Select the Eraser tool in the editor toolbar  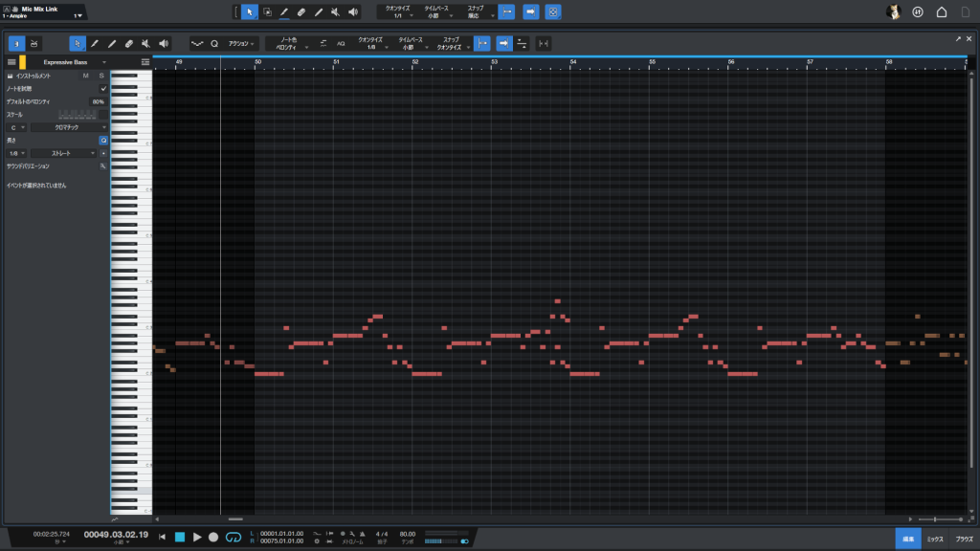pyautogui.click(x=129, y=43)
